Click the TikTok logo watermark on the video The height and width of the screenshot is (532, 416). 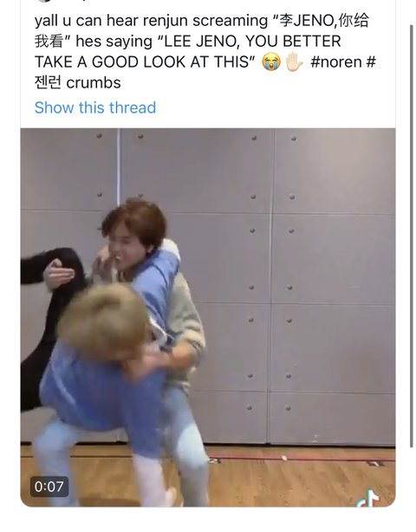[367, 497]
